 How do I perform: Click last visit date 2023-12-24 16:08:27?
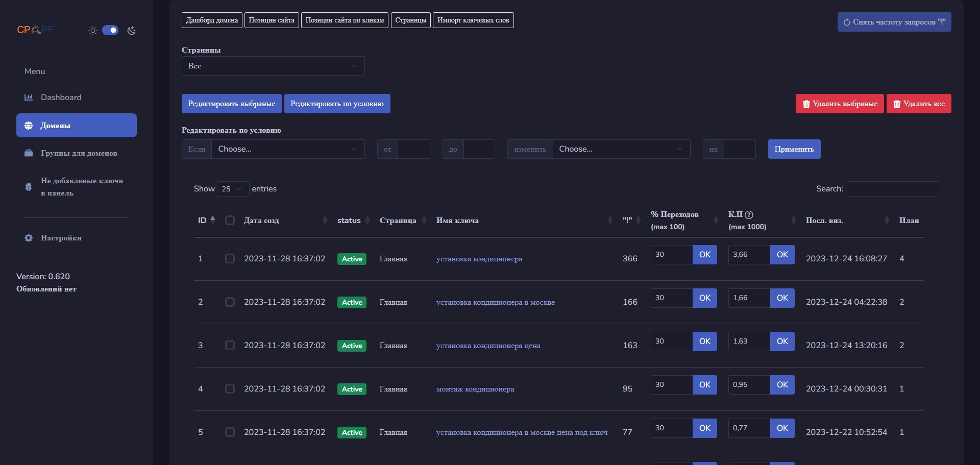coord(846,259)
